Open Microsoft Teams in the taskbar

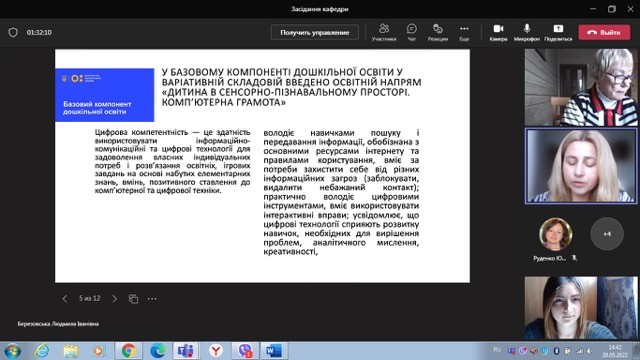point(186,351)
